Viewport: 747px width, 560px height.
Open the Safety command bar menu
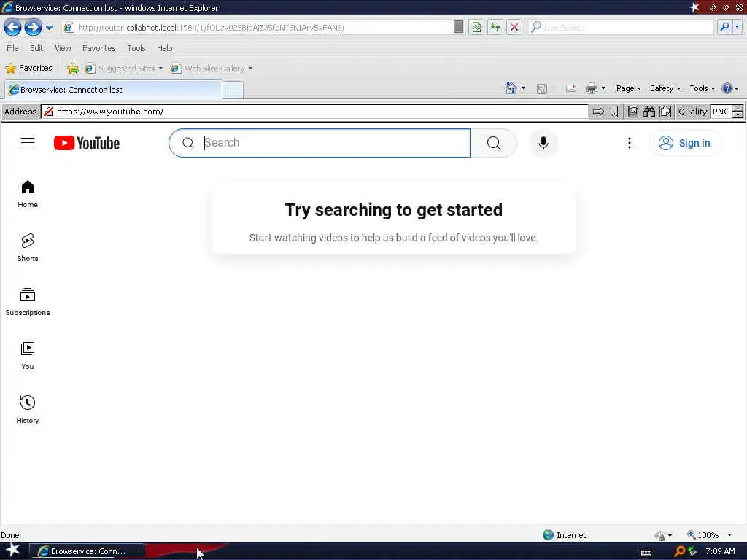665,88
